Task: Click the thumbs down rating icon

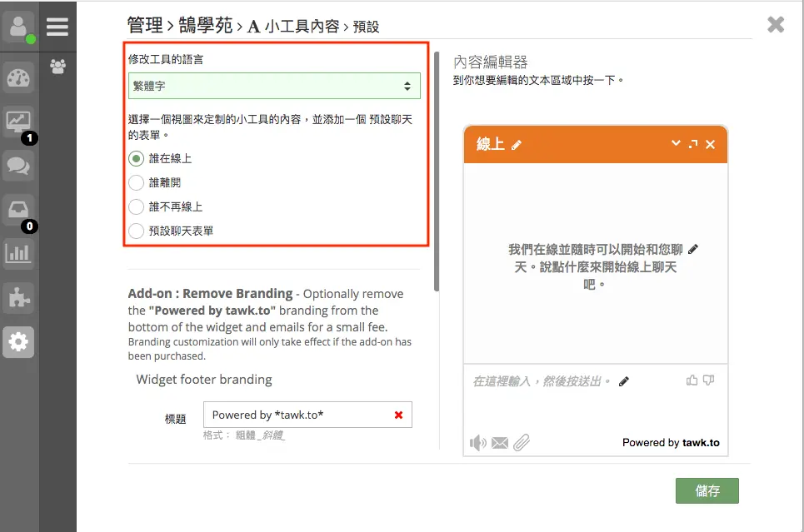Action: tap(709, 380)
